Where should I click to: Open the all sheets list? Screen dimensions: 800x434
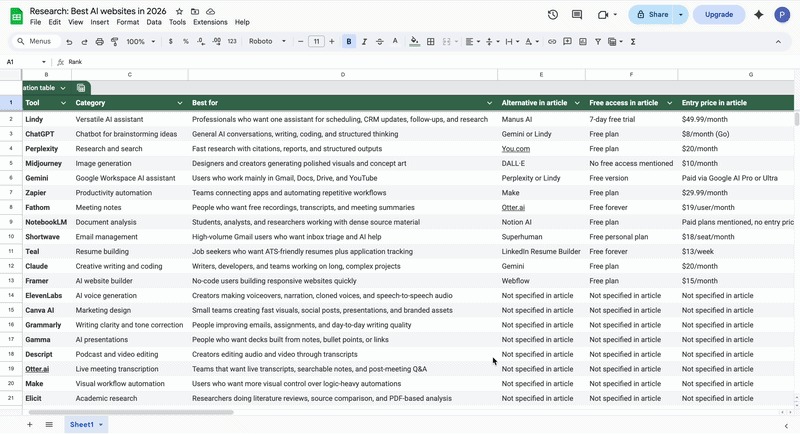[49, 424]
